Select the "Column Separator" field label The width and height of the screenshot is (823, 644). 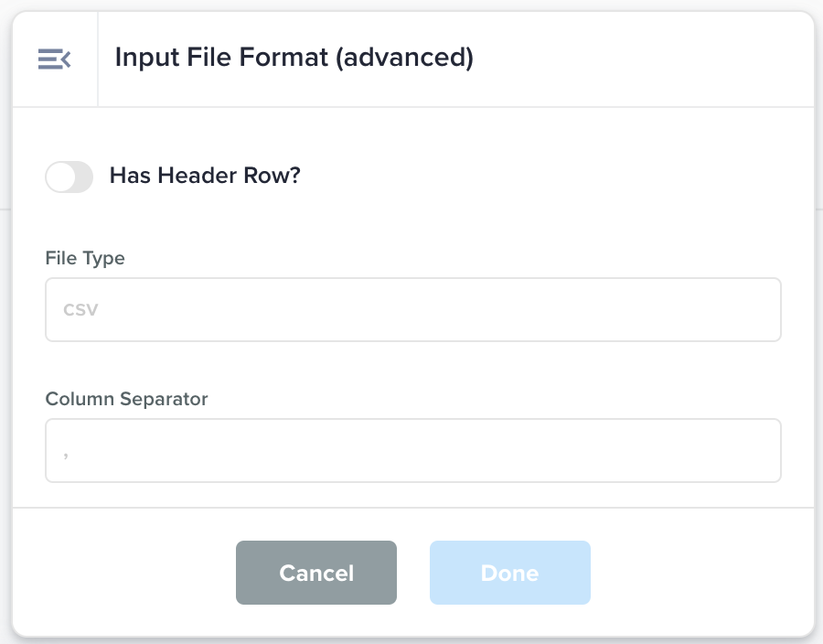tap(126, 399)
